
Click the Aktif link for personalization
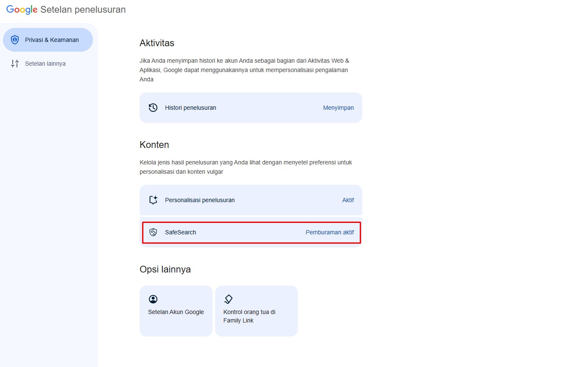348,200
